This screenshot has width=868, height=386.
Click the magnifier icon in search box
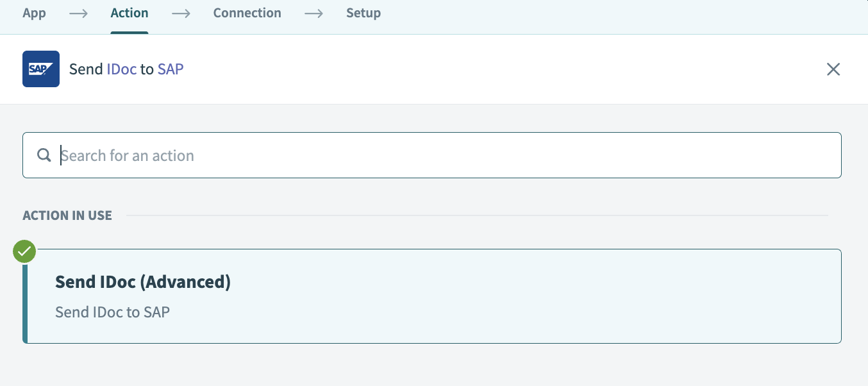(44, 155)
